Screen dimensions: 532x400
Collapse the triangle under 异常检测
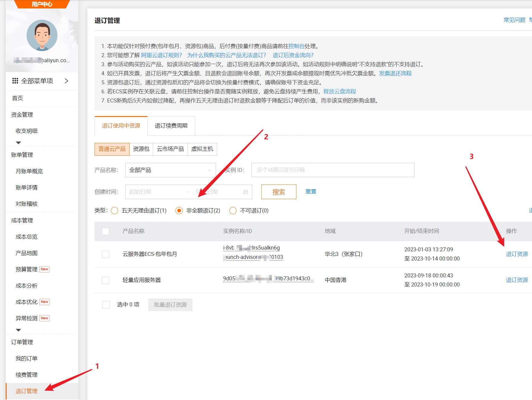[18, 330]
